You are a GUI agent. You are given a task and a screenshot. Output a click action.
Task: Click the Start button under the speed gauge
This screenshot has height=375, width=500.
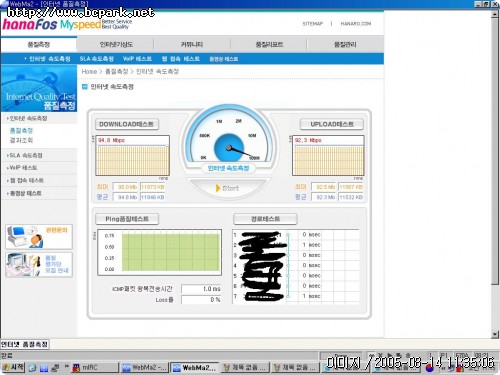228,188
